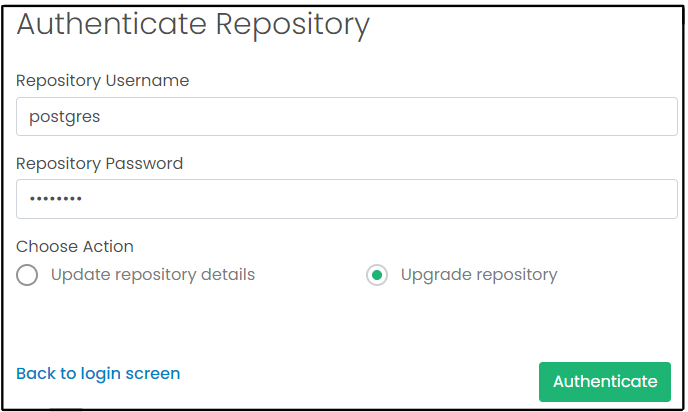Click the 'Repository Password' field label

(100, 164)
